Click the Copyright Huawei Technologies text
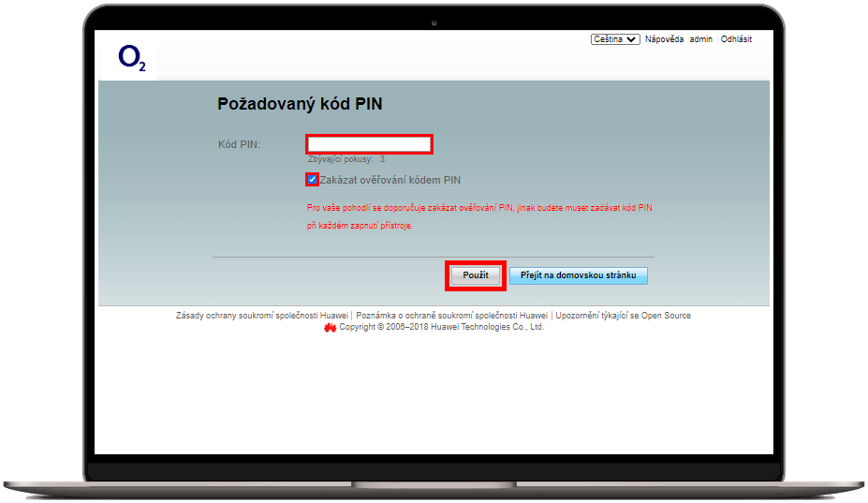Viewport: 868px width, 503px height. click(x=441, y=327)
